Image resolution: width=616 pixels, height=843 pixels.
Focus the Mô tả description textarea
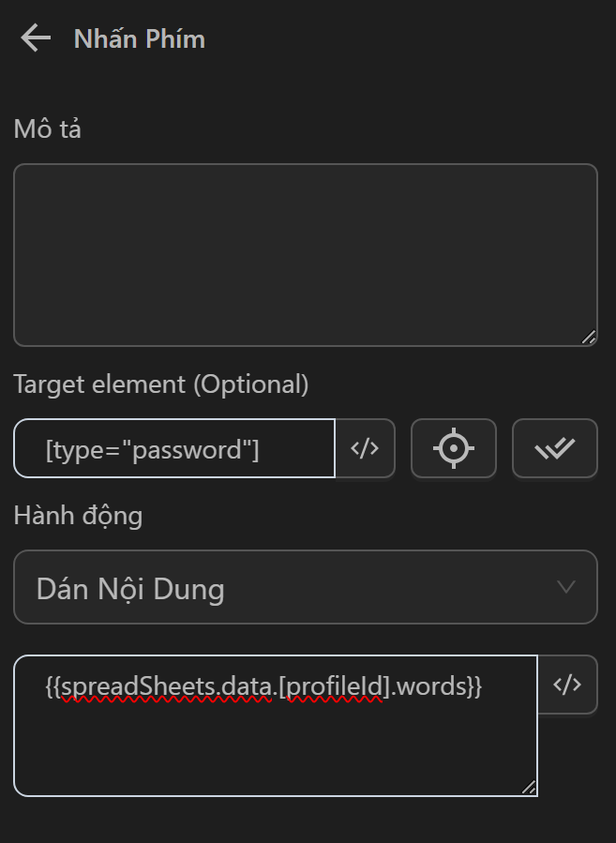tap(305, 254)
